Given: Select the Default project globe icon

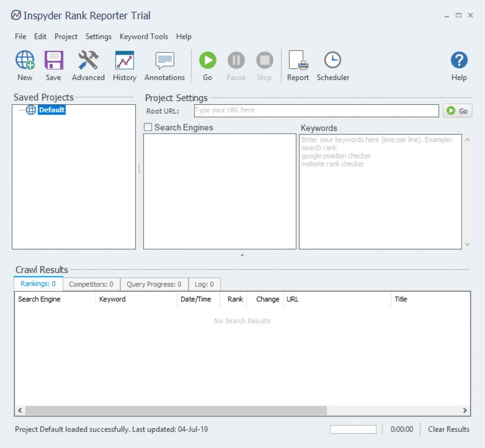Looking at the screenshot, I should [x=30, y=109].
